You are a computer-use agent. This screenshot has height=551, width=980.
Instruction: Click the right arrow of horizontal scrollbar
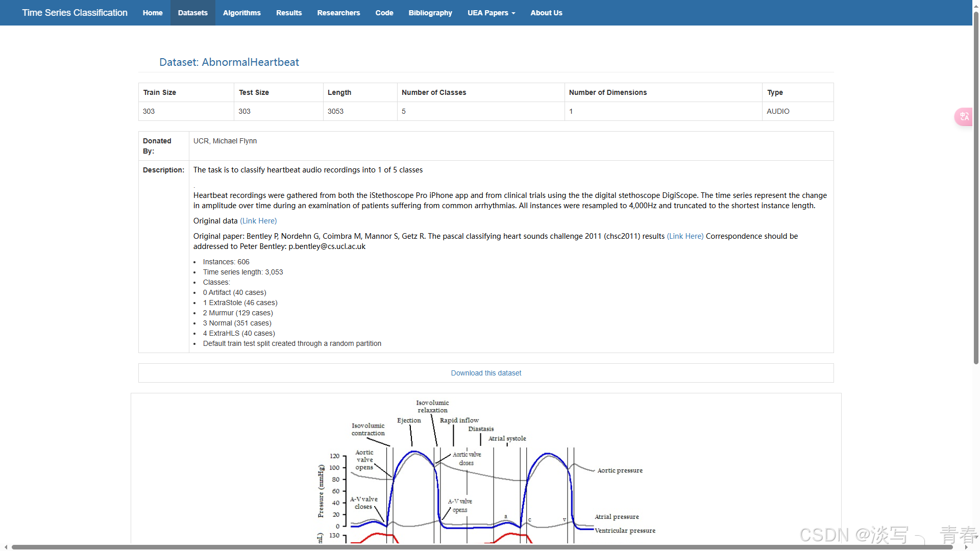[x=966, y=547]
